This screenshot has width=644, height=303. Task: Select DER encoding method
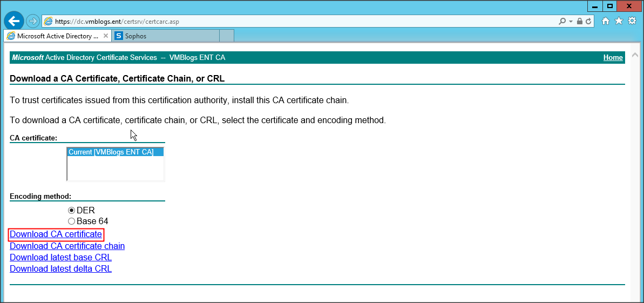click(71, 211)
